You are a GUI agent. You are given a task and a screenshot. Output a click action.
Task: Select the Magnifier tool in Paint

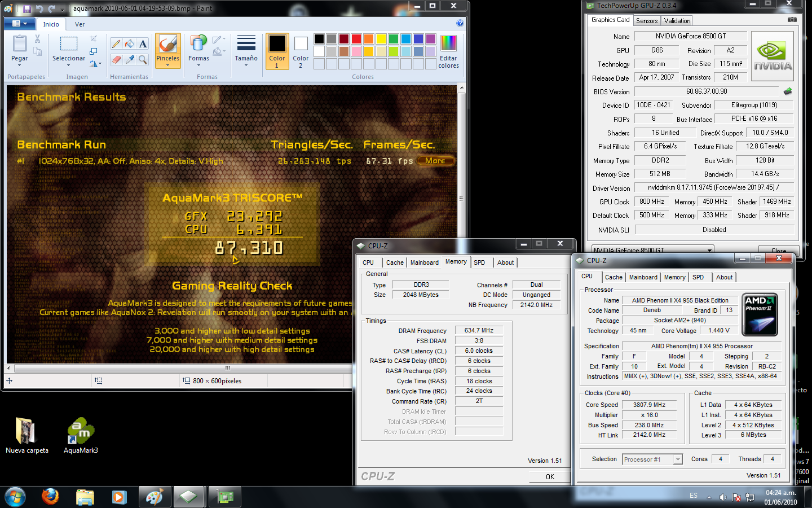tap(143, 59)
